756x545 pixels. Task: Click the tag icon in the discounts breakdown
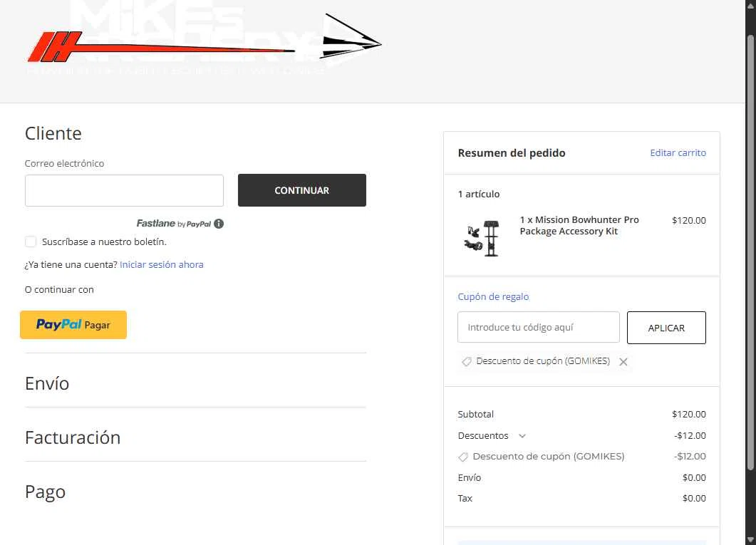(x=463, y=457)
